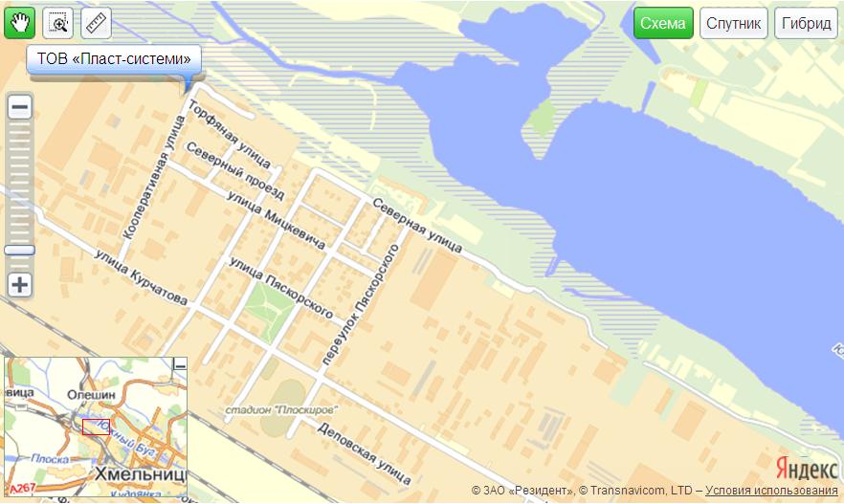844x504 pixels.
Task: Click the ТОВ «Пласт-системи» balloon label
Action: tap(114, 58)
